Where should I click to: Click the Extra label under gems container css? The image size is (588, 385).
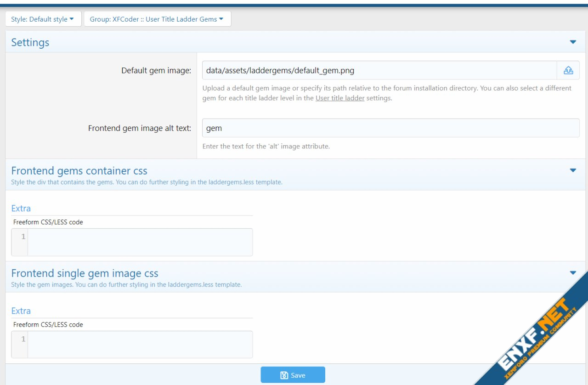coord(21,208)
